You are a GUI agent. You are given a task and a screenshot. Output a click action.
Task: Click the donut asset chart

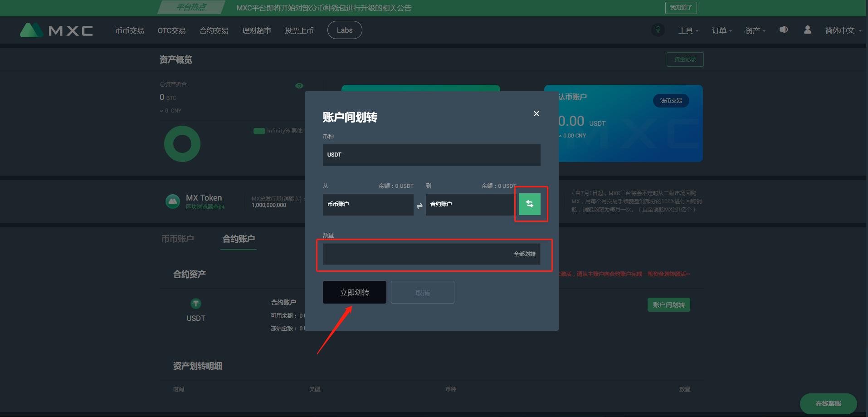182,144
